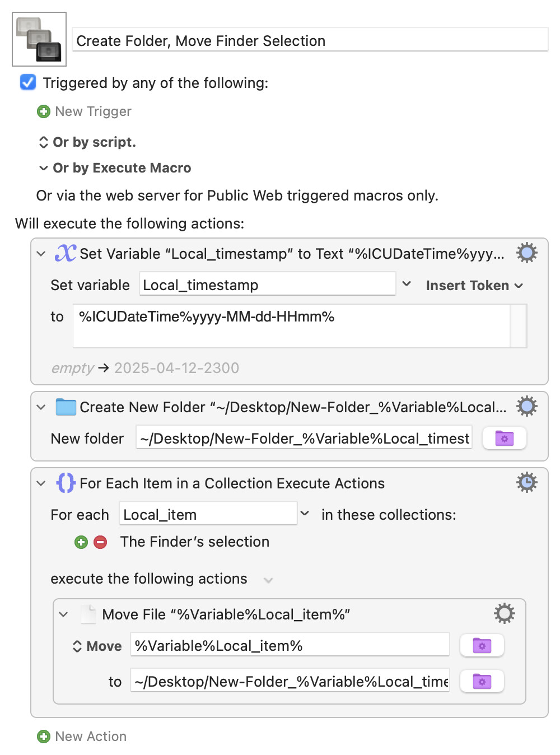560x755 pixels.
Task: Click the macro icon thumbnail
Action: pos(39,39)
